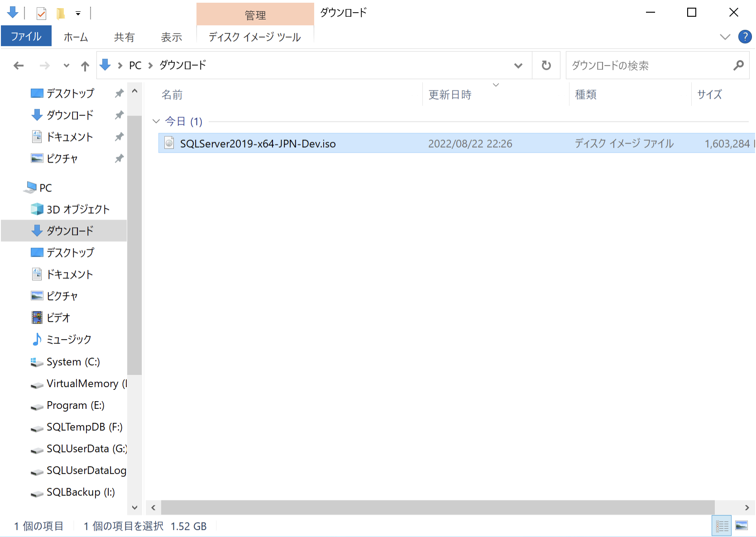Screen dimensions: 756x537
Task: Open the help question mark button
Action: point(745,37)
